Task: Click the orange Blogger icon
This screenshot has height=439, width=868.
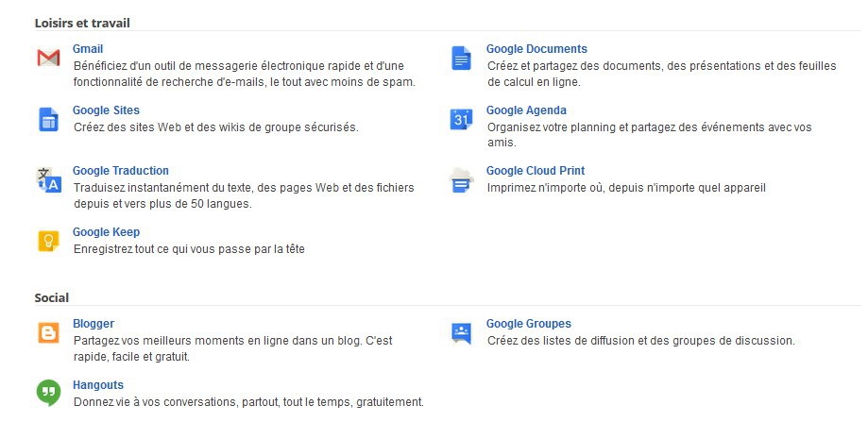Action: pyautogui.click(x=49, y=332)
